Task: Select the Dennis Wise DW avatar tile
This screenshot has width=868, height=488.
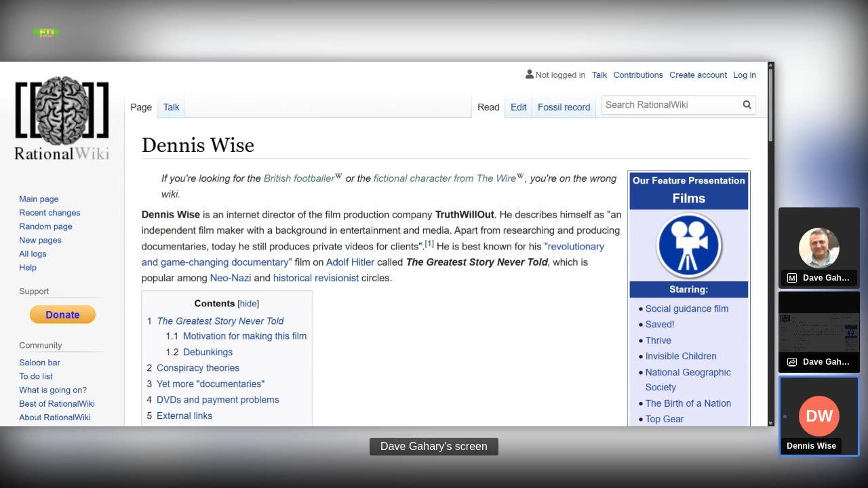Action: coord(819,416)
